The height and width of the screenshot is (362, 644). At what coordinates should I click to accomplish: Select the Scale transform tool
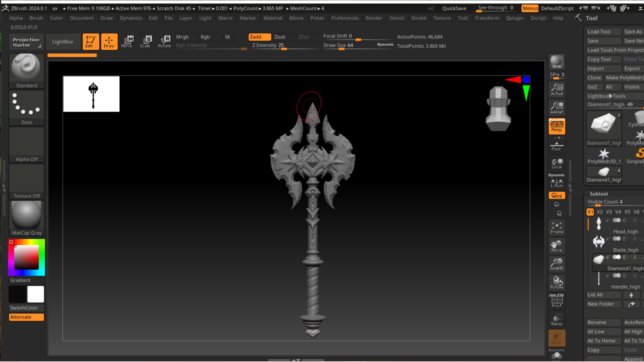tap(146, 42)
